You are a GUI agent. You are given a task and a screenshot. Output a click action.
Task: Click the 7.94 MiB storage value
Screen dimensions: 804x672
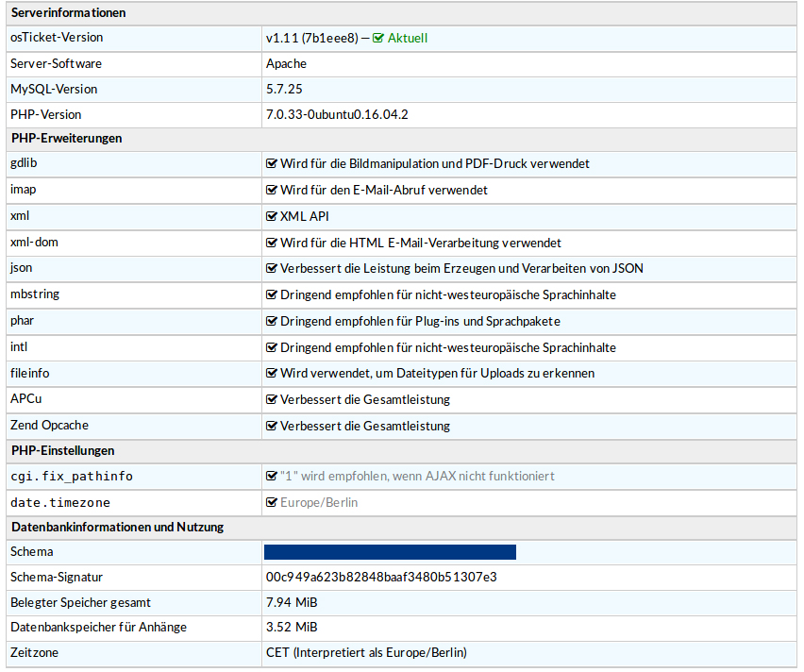[x=292, y=602]
